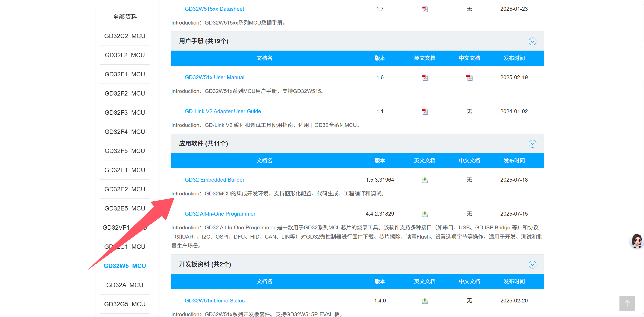Select GD32W5 MCU category
Image resolution: width=644 pixels, height=317 pixels.
[125, 266]
